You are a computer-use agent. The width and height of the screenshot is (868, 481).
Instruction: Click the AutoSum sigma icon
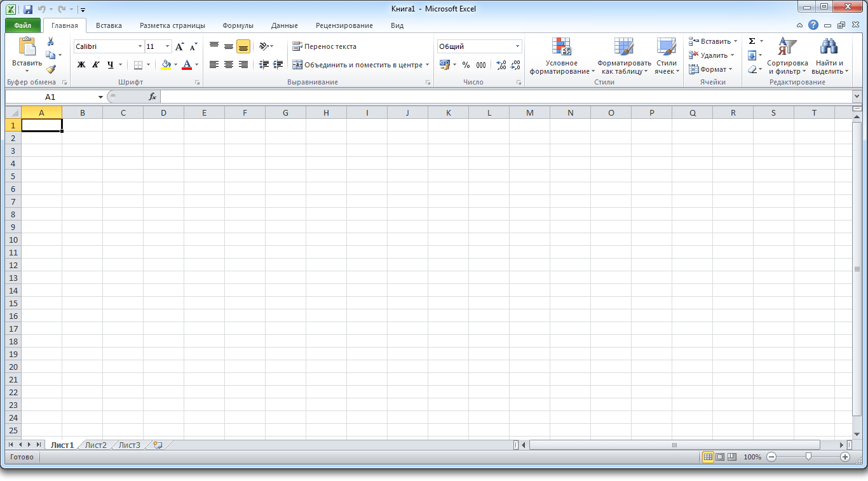(752, 41)
